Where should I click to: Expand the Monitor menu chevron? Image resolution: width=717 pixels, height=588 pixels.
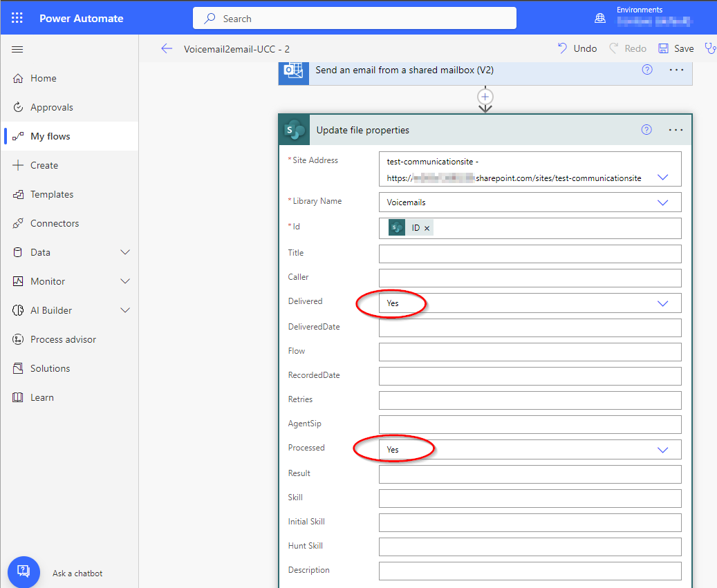tap(125, 281)
